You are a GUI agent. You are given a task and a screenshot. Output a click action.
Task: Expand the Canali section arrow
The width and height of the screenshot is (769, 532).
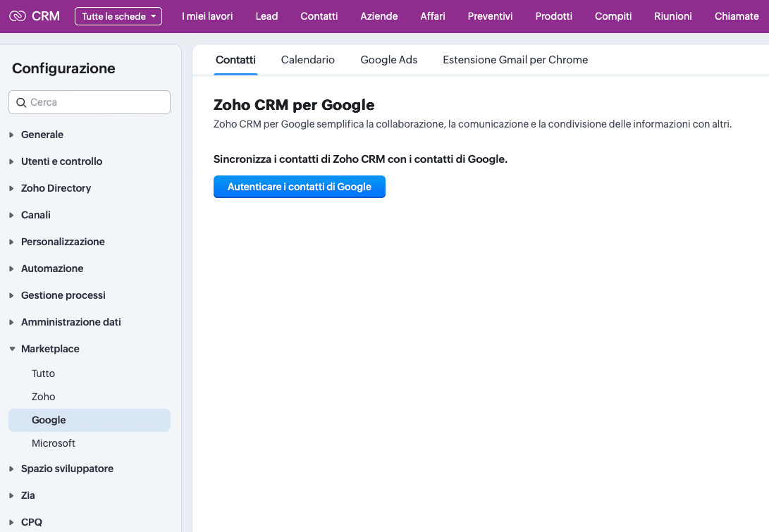(11, 215)
